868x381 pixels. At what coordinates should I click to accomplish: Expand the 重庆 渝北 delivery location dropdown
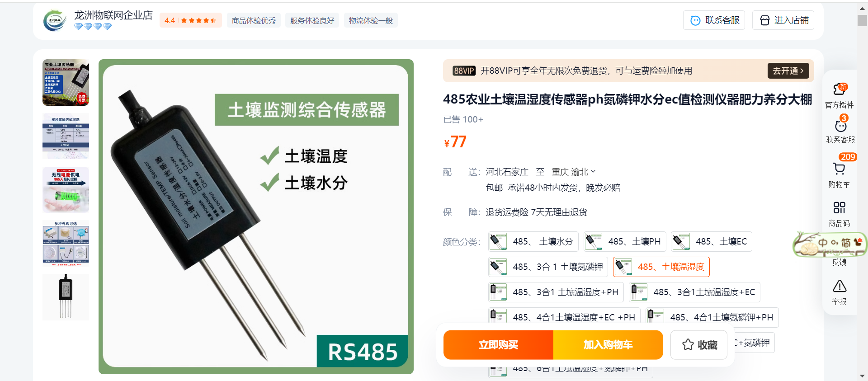click(x=573, y=172)
